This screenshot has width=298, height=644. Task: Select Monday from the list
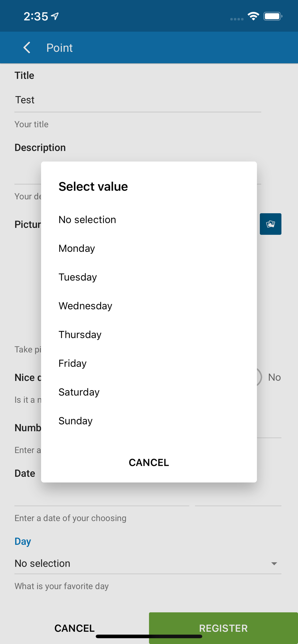[149, 248]
